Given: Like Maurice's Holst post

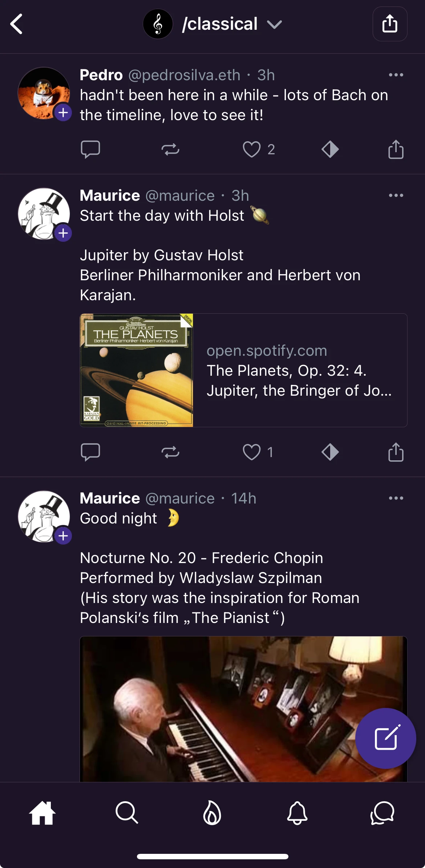Looking at the screenshot, I should pyautogui.click(x=252, y=452).
